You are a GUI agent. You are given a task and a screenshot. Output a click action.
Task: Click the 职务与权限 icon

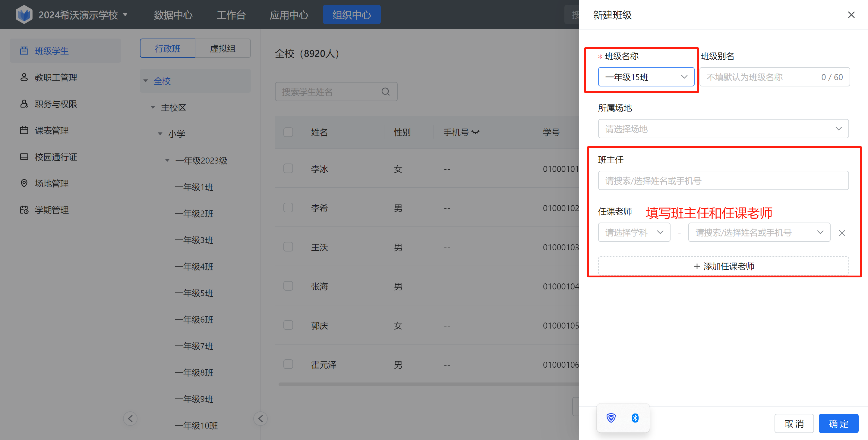pos(24,104)
